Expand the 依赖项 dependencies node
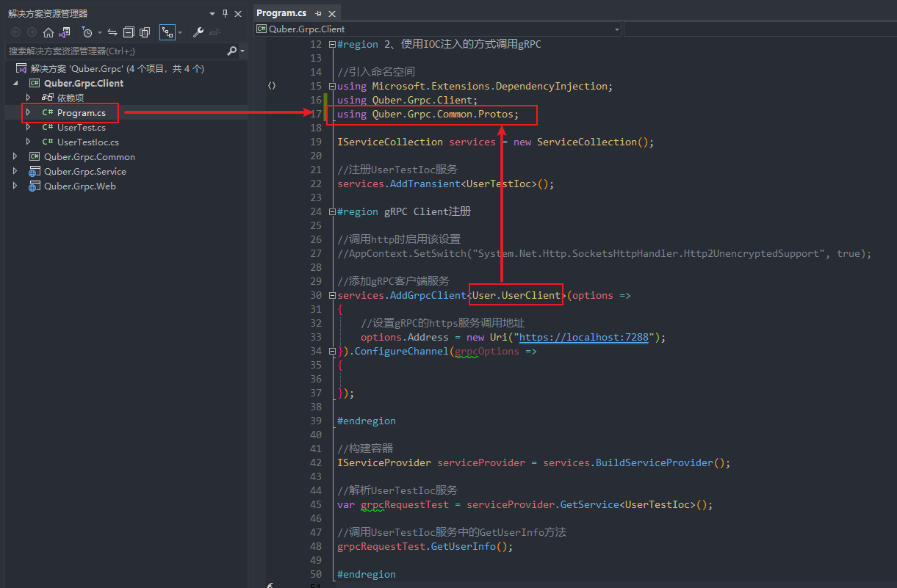 [28, 98]
